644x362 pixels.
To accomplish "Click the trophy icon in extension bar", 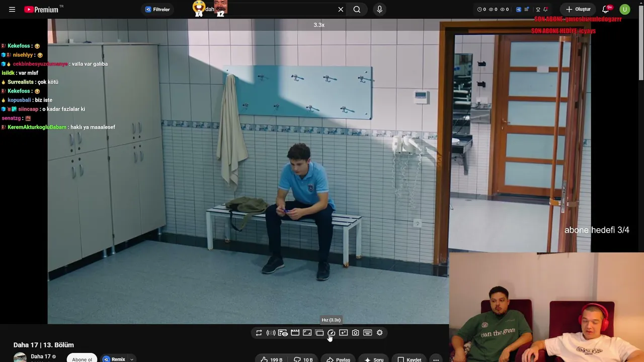I will (538, 10).
